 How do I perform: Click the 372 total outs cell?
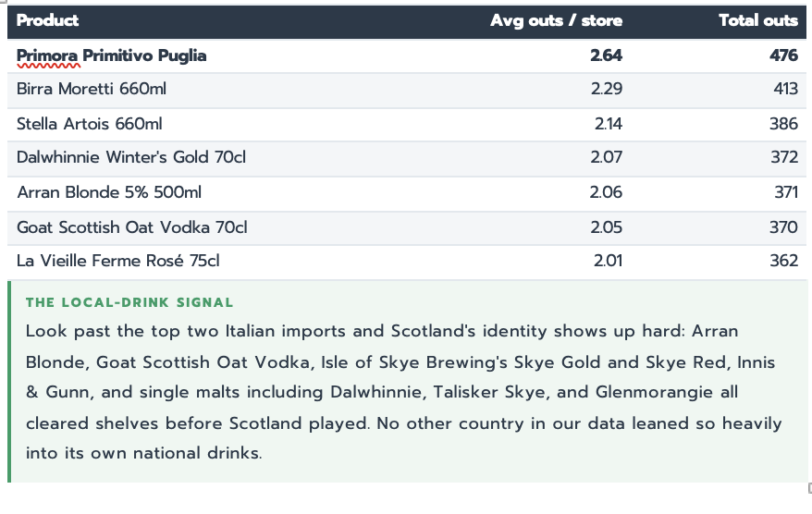pos(784,157)
